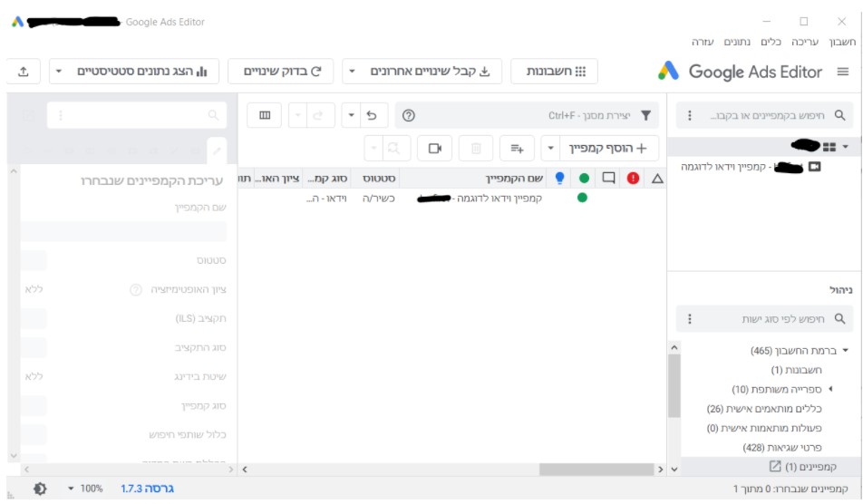Select חשבונות (1) tree item
Screen dimensions: 863x504
click(x=796, y=370)
